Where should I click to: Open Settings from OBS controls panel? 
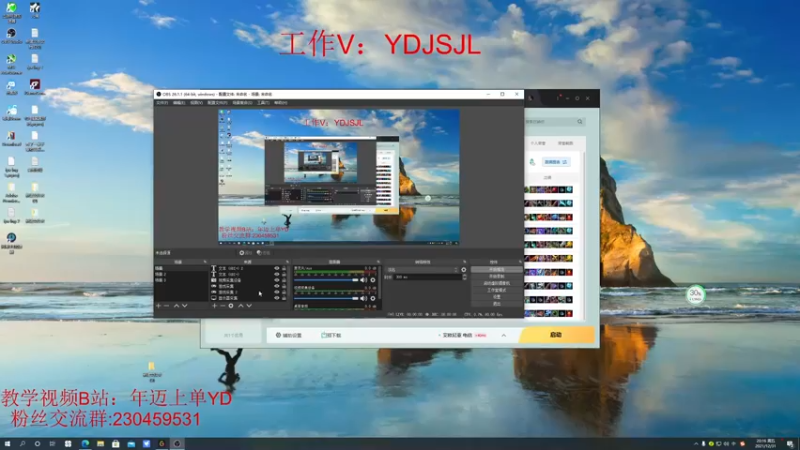click(496, 297)
